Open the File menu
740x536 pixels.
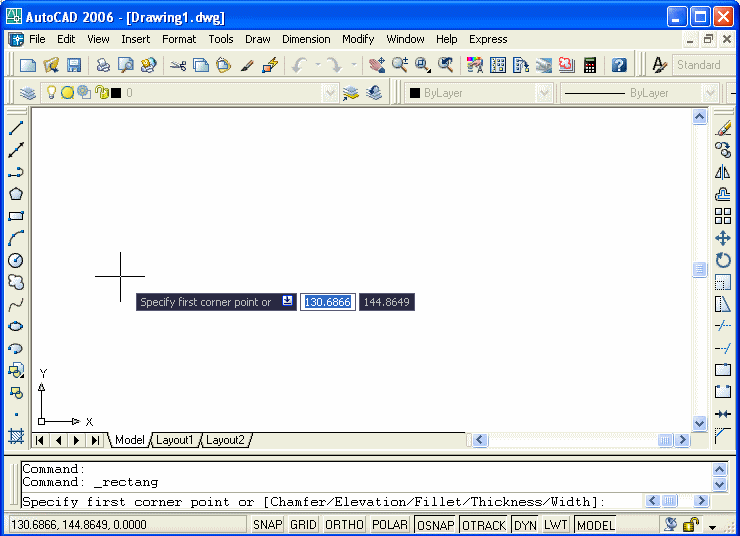[37, 39]
